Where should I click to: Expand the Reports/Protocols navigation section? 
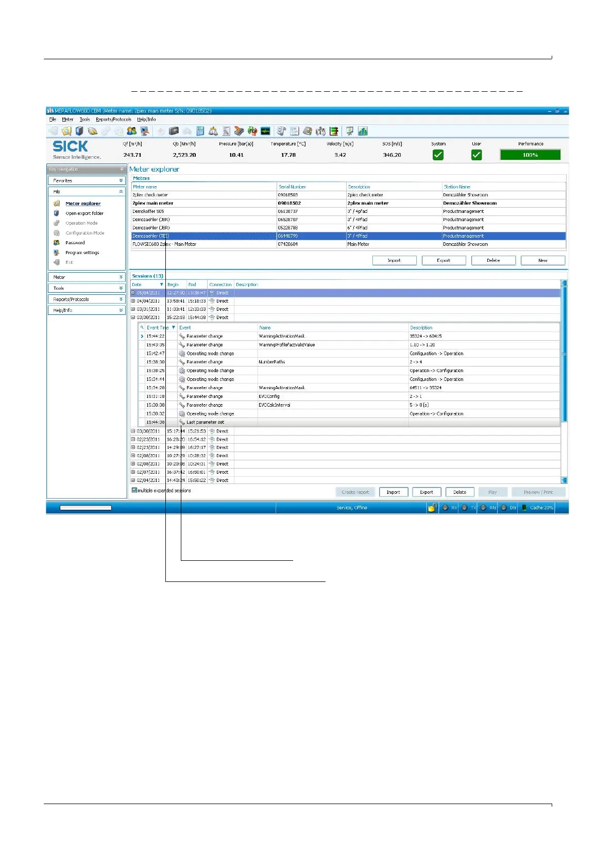coord(87,299)
